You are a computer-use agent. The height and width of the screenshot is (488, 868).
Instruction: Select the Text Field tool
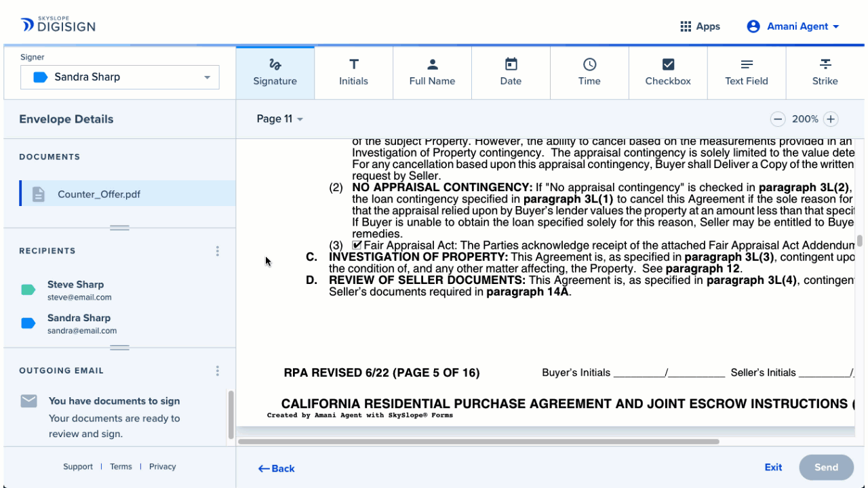click(747, 73)
